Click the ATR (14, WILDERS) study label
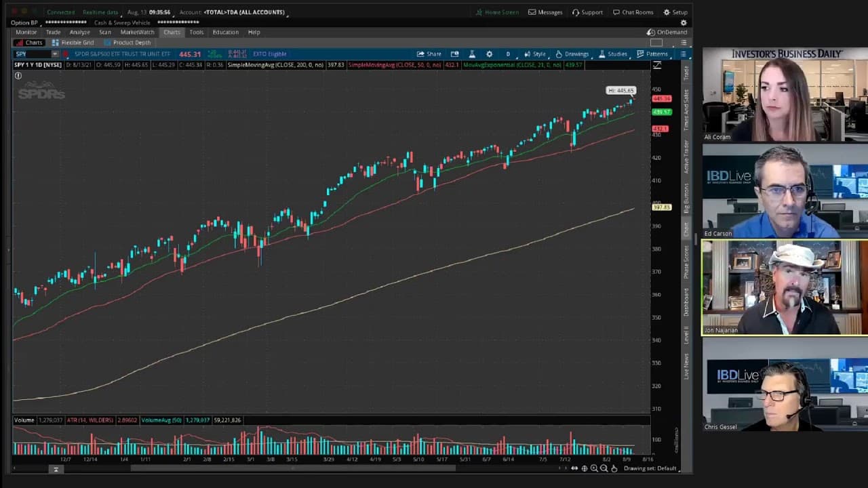The height and width of the screenshot is (488, 868). click(92, 420)
